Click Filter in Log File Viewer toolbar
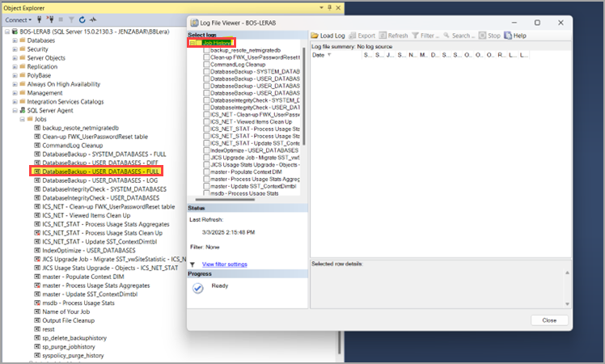The width and height of the screenshot is (605, 364). 425,36
